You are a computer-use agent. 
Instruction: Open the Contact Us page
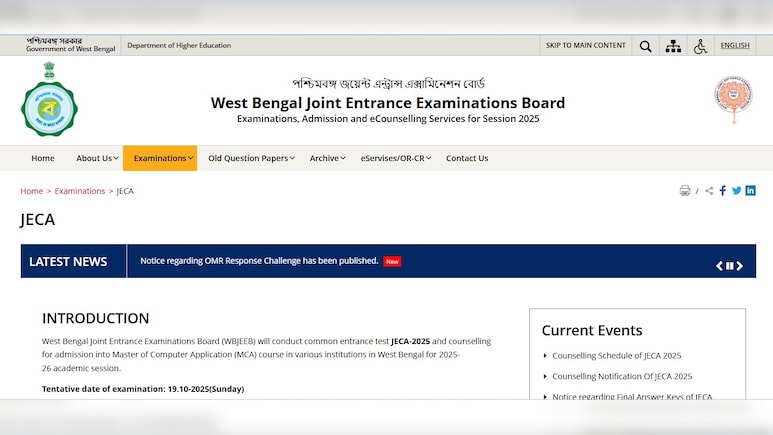tap(467, 158)
